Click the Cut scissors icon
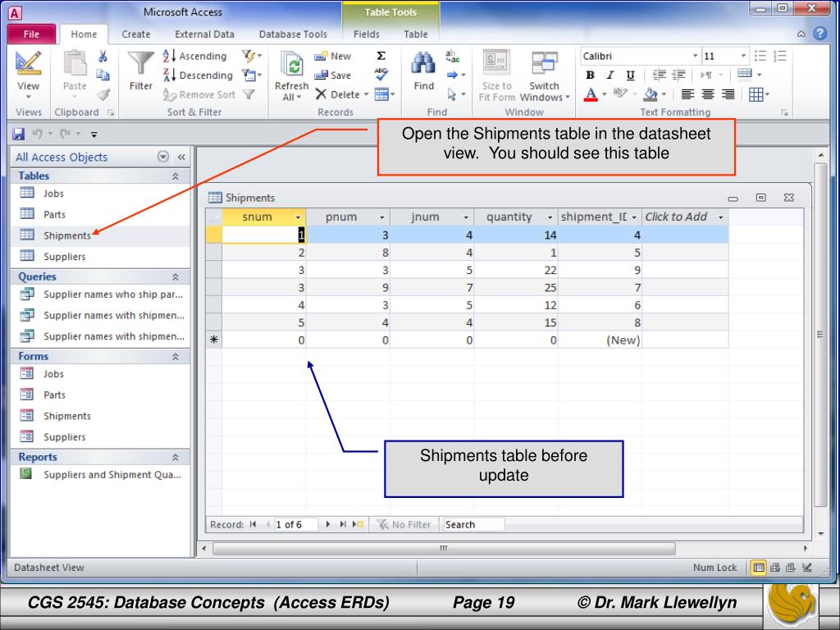 pyautogui.click(x=103, y=56)
